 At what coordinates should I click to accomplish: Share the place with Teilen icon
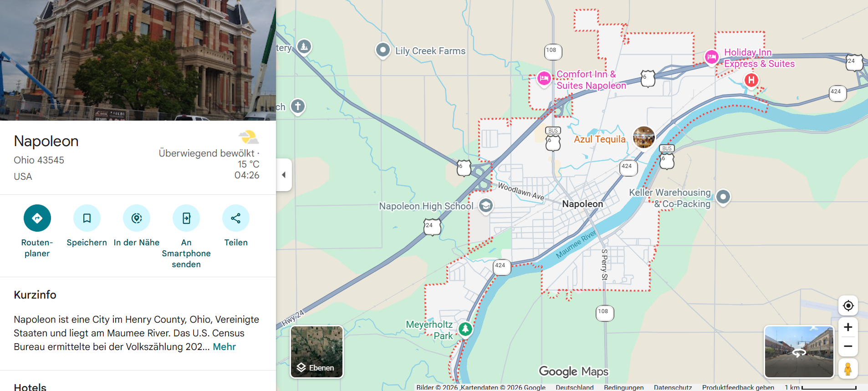[x=236, y=218]
